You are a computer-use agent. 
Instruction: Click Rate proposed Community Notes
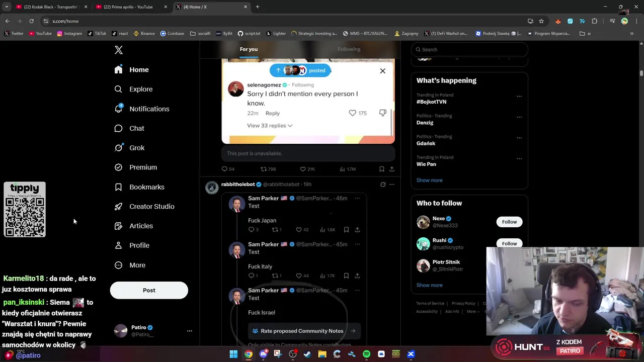[304, 331]
